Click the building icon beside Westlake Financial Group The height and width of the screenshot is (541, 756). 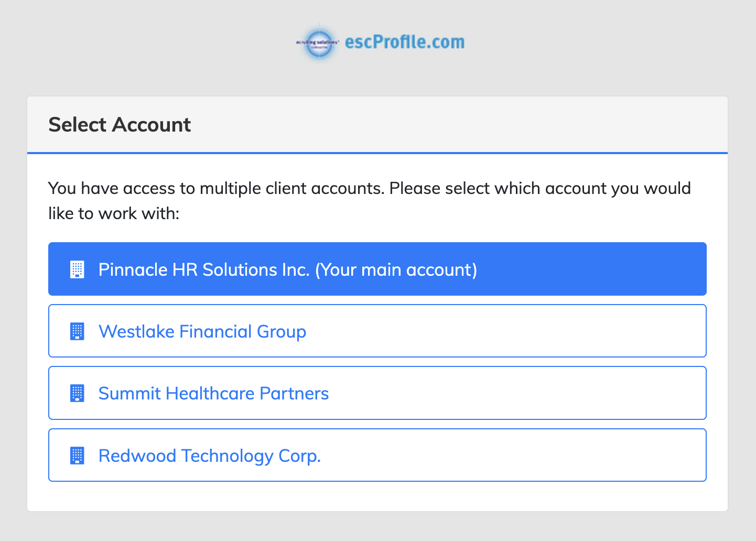(78, 331)
